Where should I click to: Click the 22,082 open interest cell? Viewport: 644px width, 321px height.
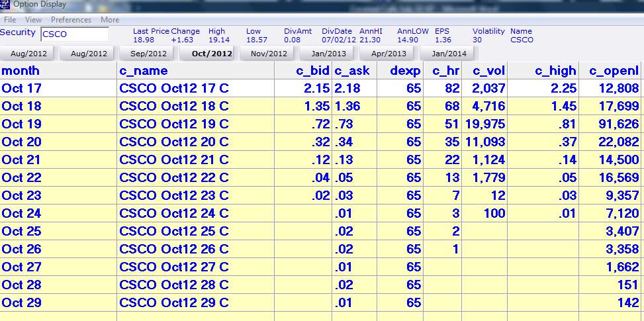click(x=610, y=142)
